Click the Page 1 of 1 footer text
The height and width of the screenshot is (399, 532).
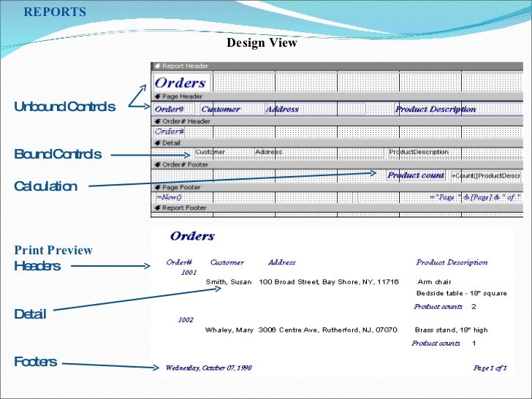tap(490, 368)
